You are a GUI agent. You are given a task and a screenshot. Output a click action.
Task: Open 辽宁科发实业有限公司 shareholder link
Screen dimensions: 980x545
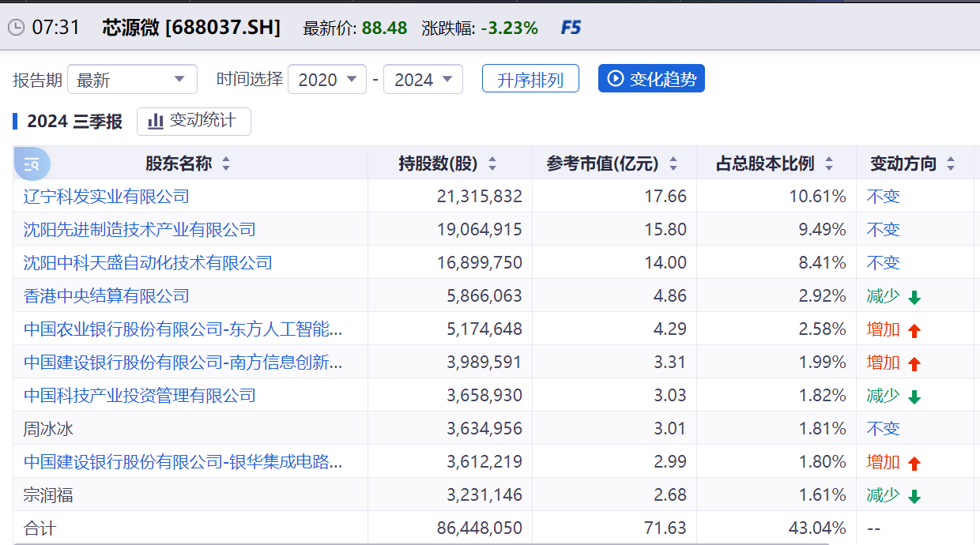point(107,196)
